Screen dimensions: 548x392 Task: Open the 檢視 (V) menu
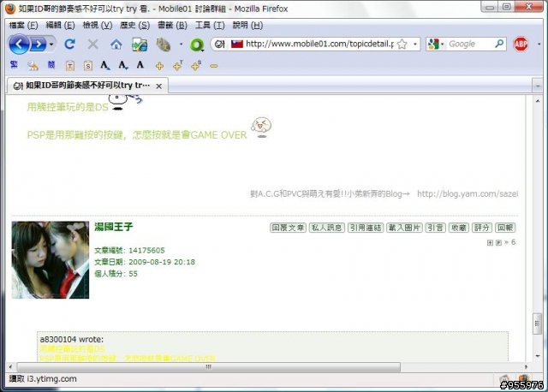[x=98, y=25]
